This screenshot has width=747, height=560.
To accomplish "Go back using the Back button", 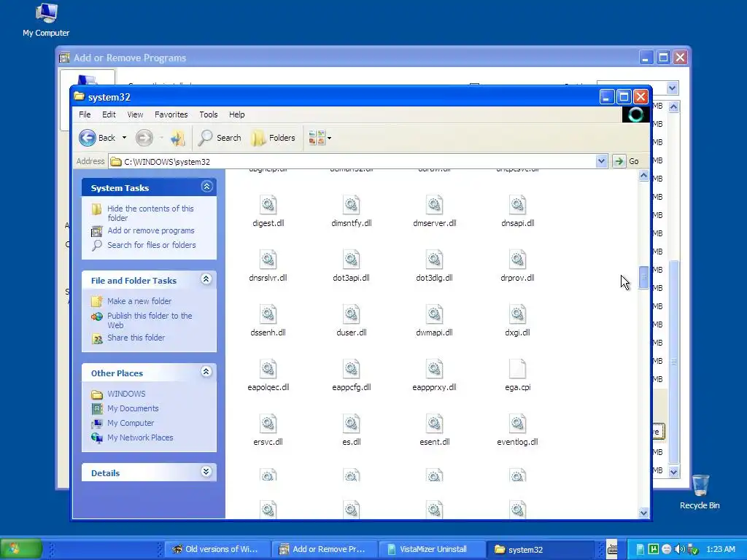I will pos(97,138).
